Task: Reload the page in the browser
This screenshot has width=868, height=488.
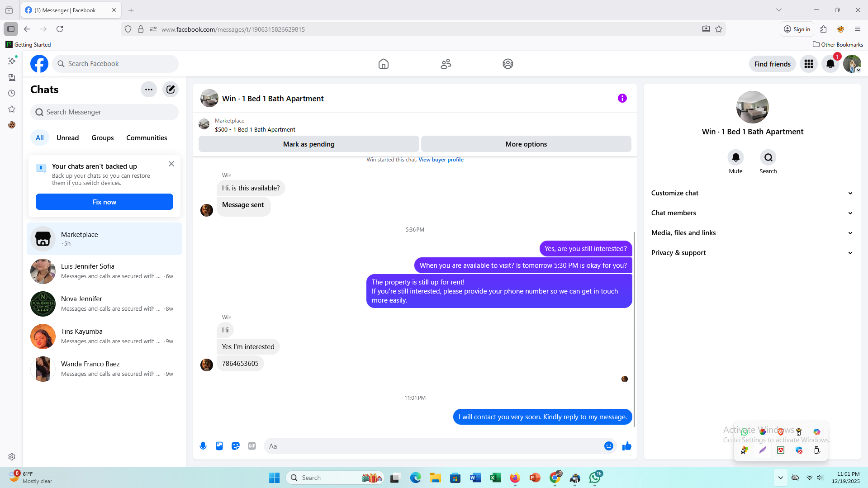Action: [x=60, y=29]
